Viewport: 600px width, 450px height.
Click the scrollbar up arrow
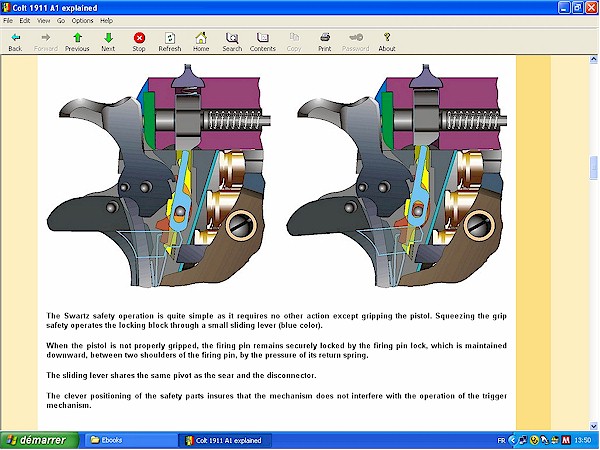593,59
